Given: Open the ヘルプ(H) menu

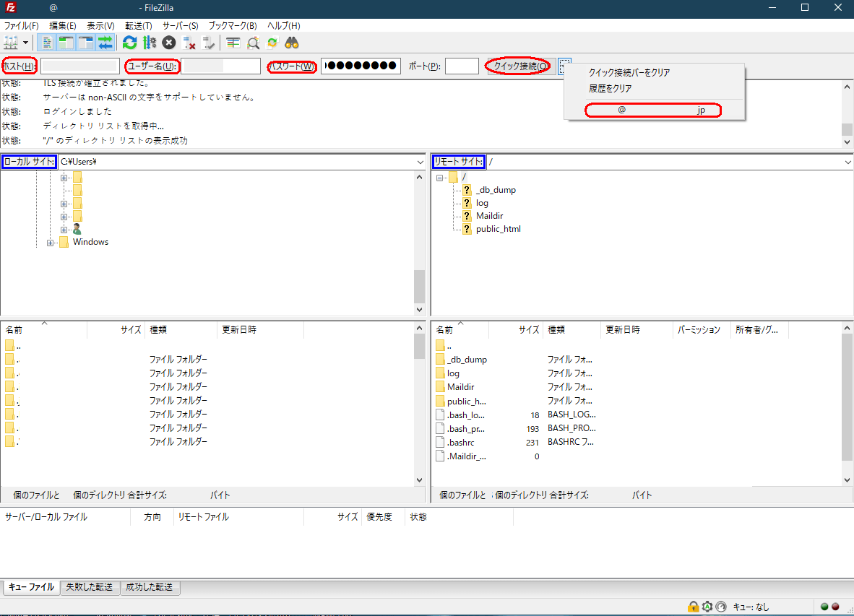Looking at the screenshot, I should coord(283,25).
